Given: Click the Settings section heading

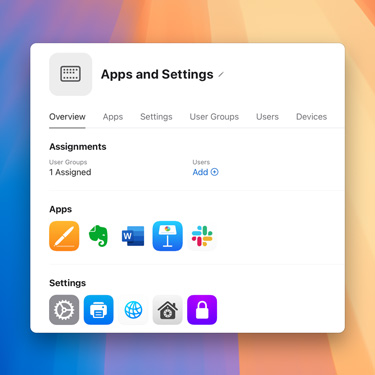Looking at the screenshot, I should click(67, 283).
